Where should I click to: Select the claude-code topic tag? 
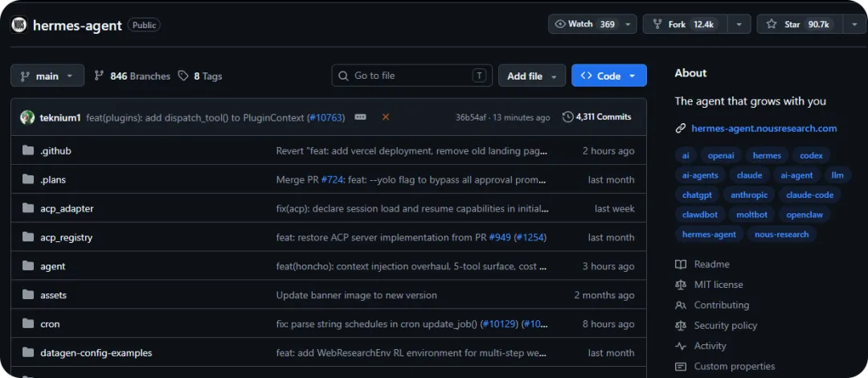coord(810,195)
